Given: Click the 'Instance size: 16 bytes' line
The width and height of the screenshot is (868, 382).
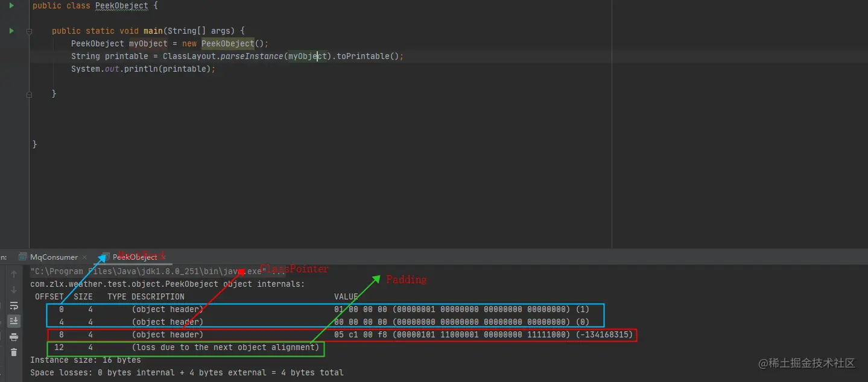Looking at the screenshot, I should pos(86,360).
